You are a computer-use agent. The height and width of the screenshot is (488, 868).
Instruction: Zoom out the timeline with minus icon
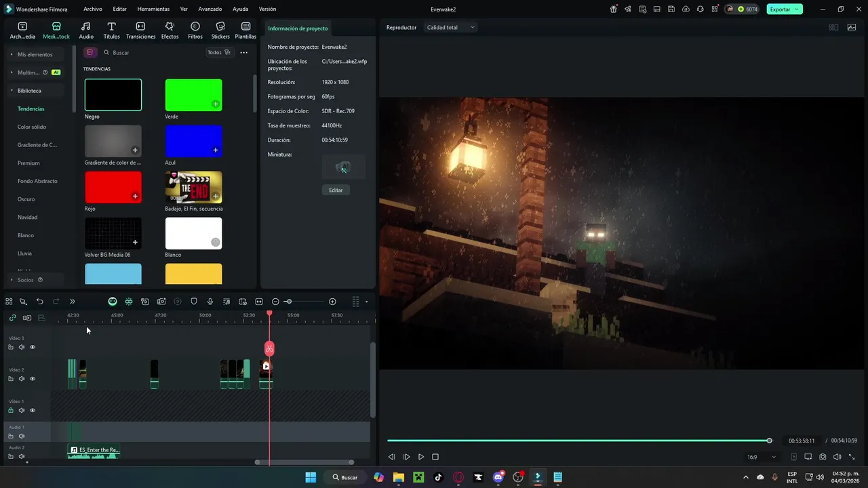(x=275, y=302)
